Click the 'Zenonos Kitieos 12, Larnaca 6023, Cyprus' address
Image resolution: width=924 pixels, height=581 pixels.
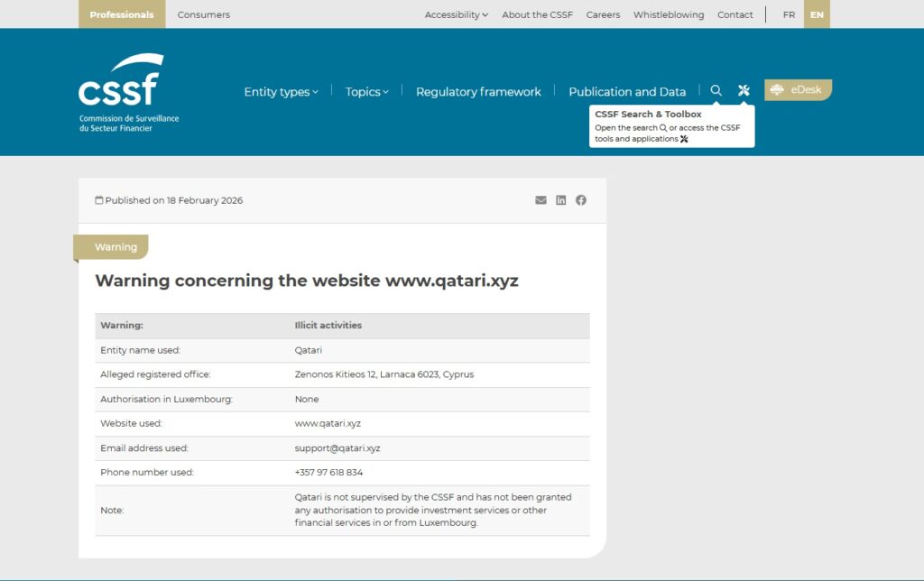384,374
